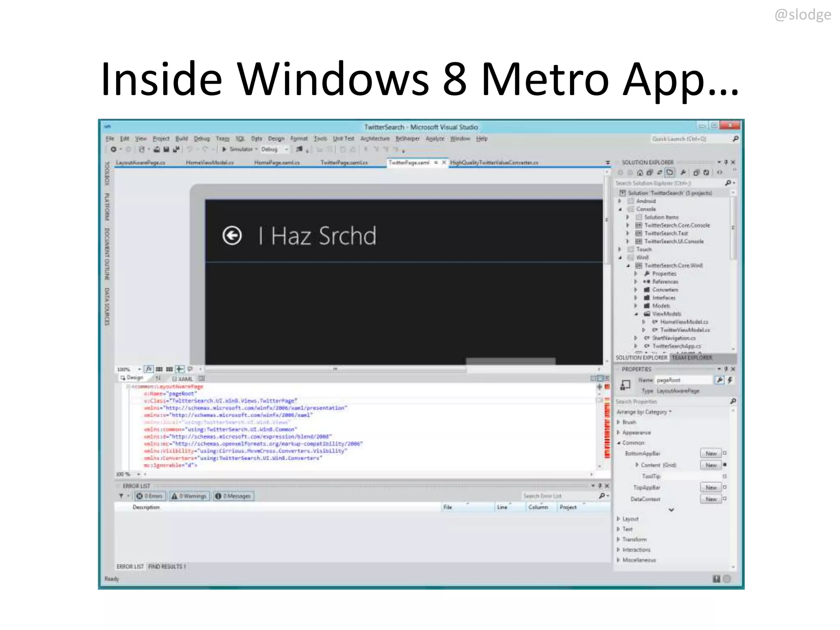The height and width of the screenshot is (630, 840).
Task: Click the wrench icon in Solution Explorer toolbar
Action: [683, 173]
